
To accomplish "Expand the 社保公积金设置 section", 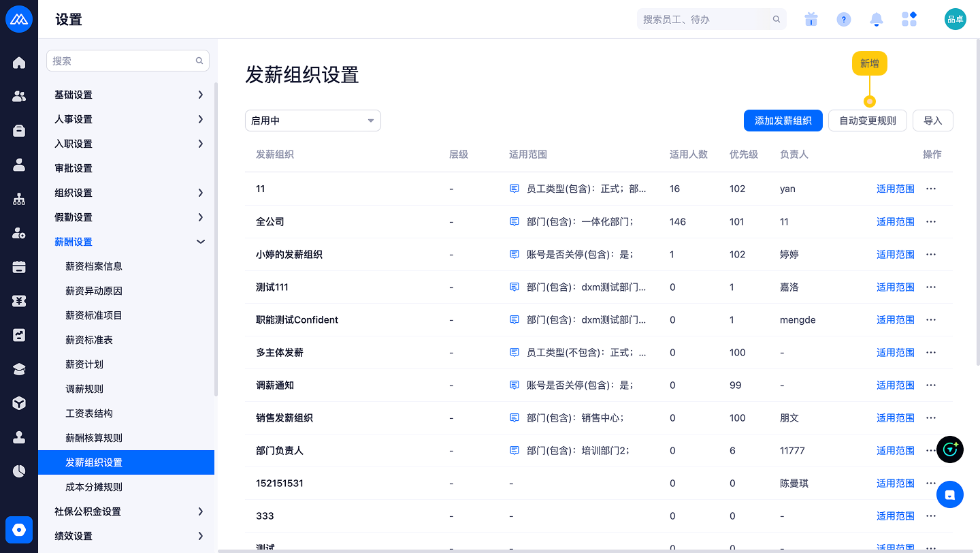I will [x=129, y=511].
